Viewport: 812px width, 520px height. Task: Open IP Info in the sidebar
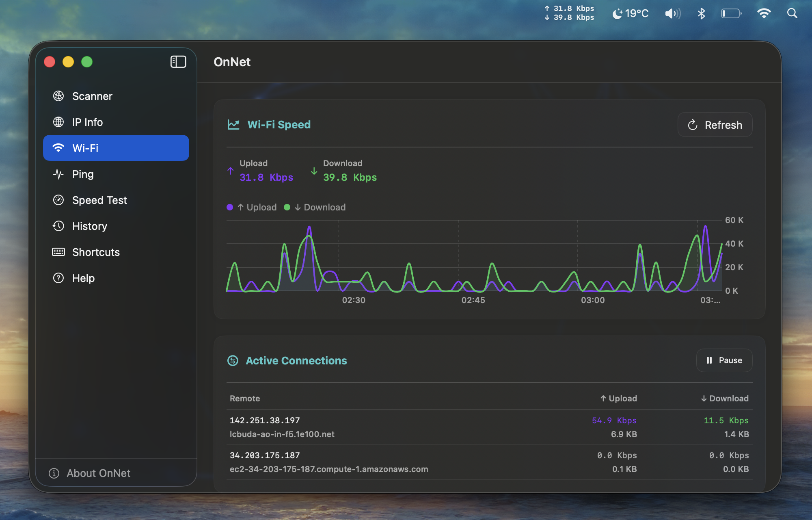(x=116, y=122)
